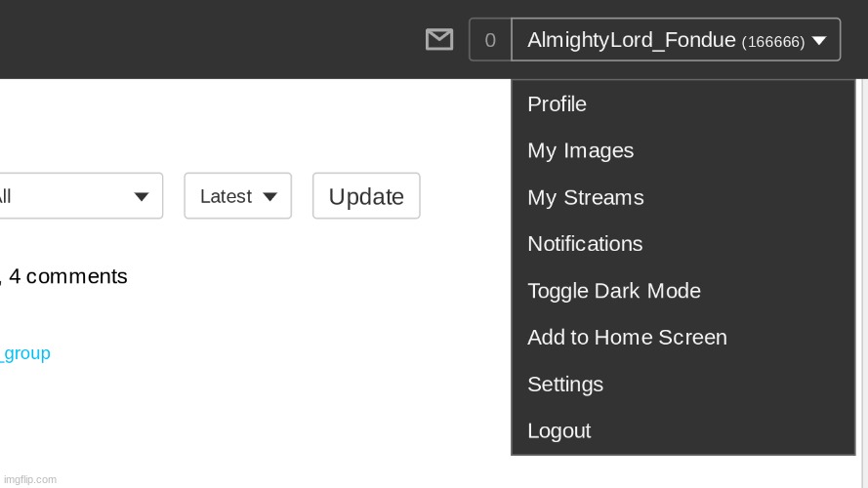The image size is (868, 488).
Task: Log out using the Logout entry
Action: click(558, 431)
